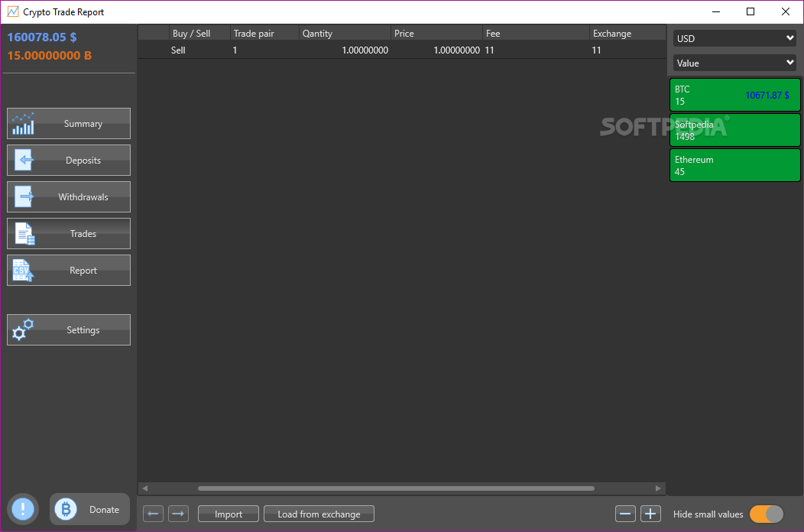Minimize the Crypto Trade Report window
This screenshot has width=804, height=532.
[x=716, y=11]
